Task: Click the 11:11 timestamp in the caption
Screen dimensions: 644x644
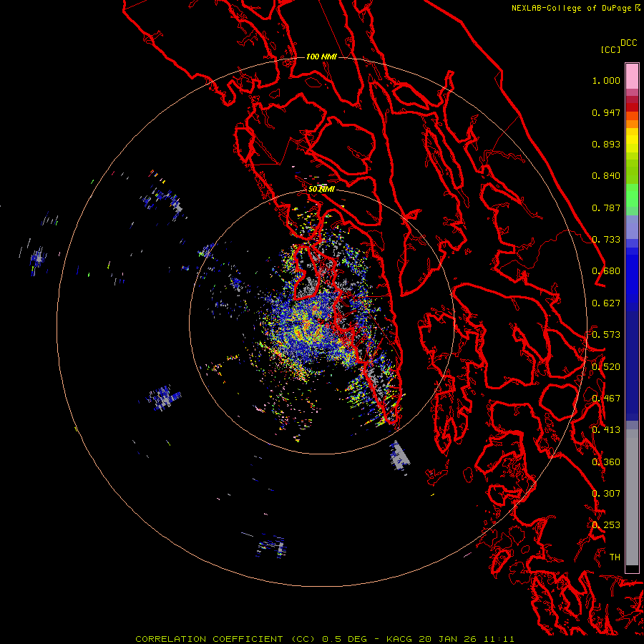Action: pyautogui.click(x=498, y=639)
